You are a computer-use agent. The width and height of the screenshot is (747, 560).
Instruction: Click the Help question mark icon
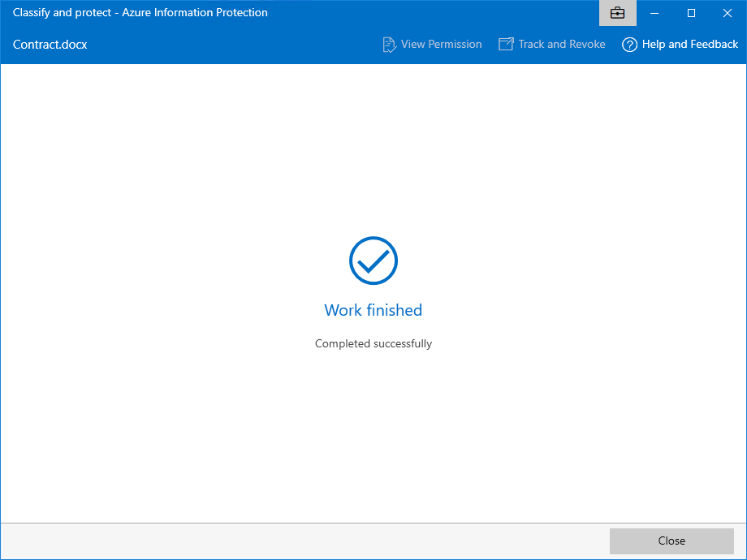click(x=629, y=45)
